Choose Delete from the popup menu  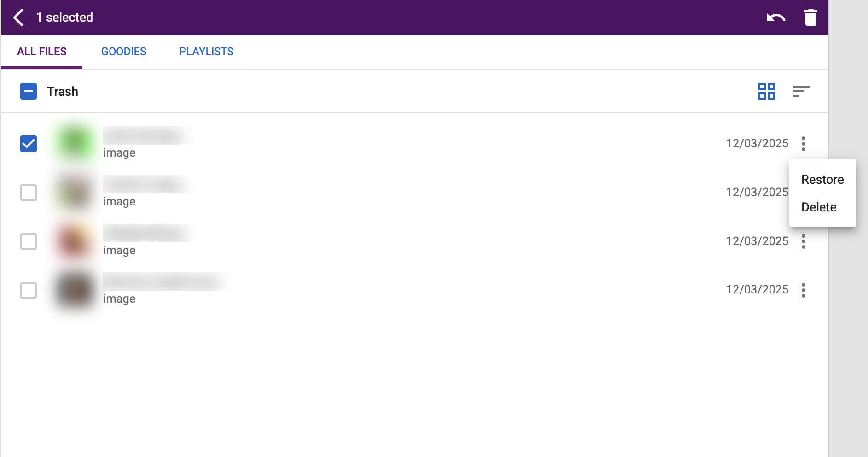(822, 207)
